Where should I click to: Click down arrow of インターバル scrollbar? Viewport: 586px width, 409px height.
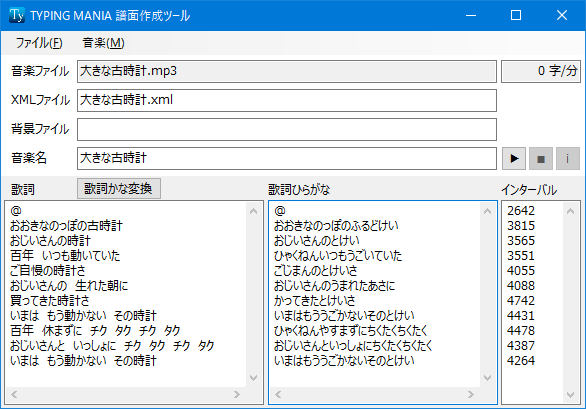[x=570, y=395]
